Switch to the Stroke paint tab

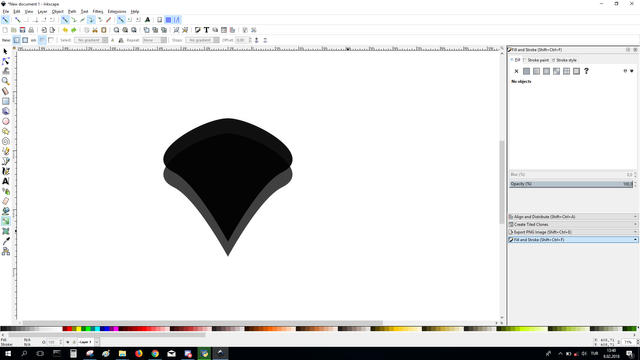536,60
